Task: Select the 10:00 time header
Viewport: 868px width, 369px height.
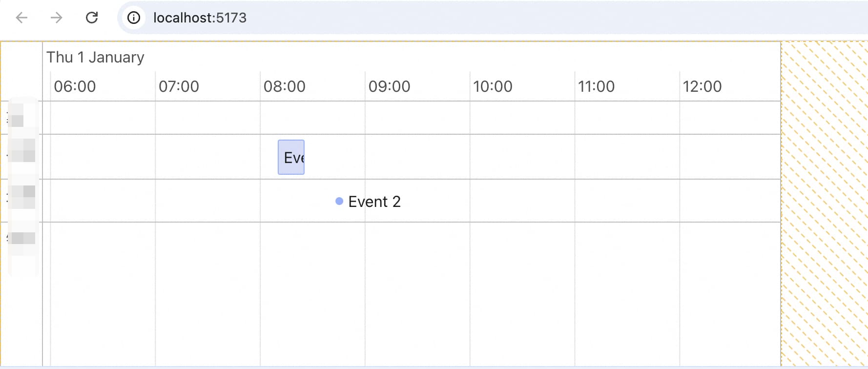Action: 493,86
